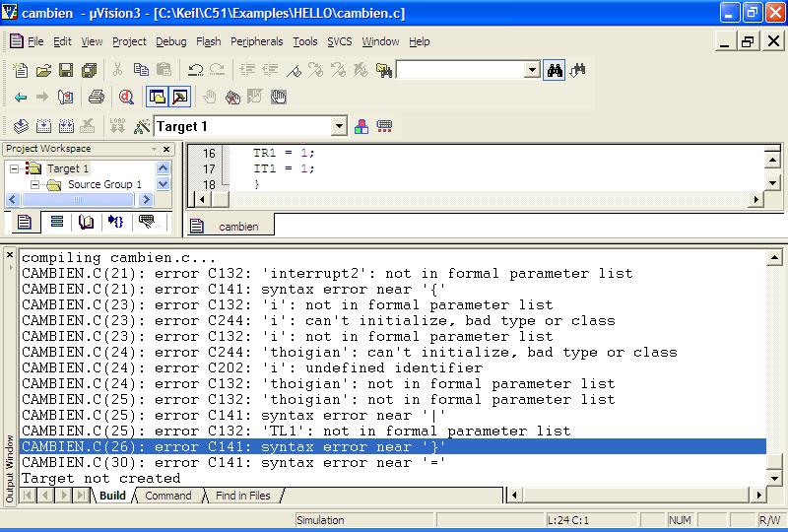Save the current file via floppy icon
Image resolution: width=788 pixels, height=532 pixels.
pos(66,70)
